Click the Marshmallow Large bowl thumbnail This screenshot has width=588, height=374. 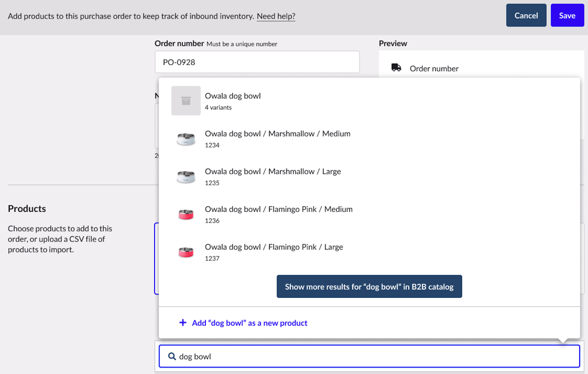(186, 176)
